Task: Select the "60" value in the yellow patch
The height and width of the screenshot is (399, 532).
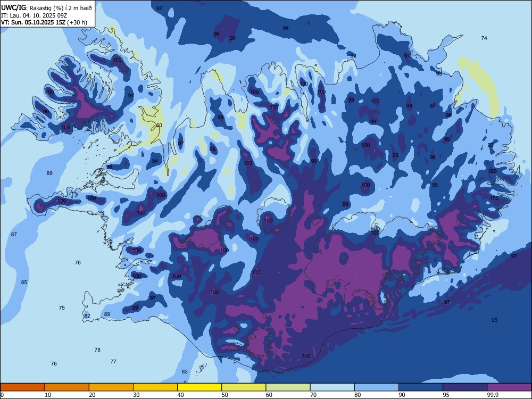Action: click(159, 125)
